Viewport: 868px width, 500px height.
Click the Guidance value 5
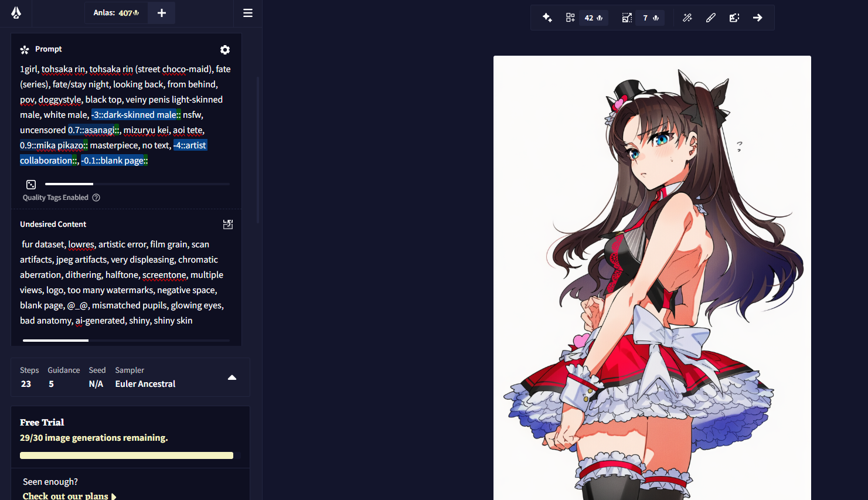point(51,384)
